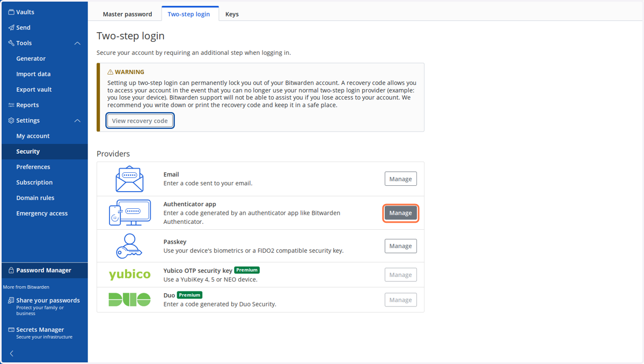Click the Share your passwords link

pyautogui.click(x=48, y=301)
